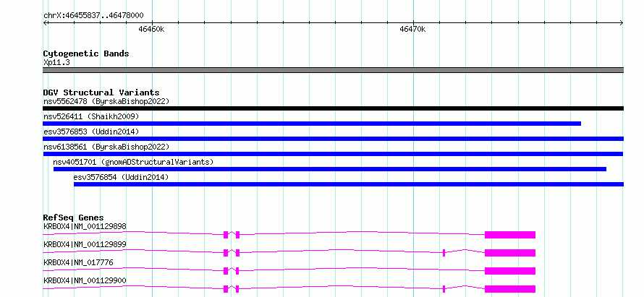644x297 pixels.
Task: Click the RefSeq Genes track title
Action: click(x=74, y=218)
